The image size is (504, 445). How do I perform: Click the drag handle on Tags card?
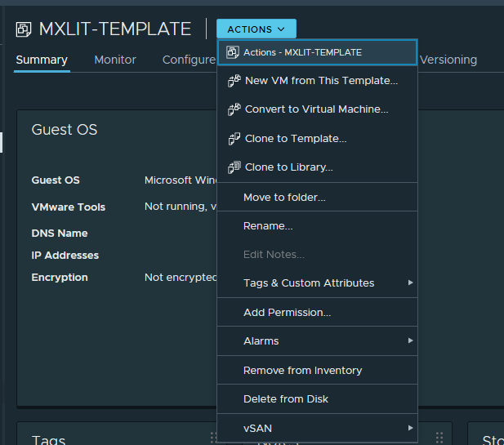coord(215,438)
